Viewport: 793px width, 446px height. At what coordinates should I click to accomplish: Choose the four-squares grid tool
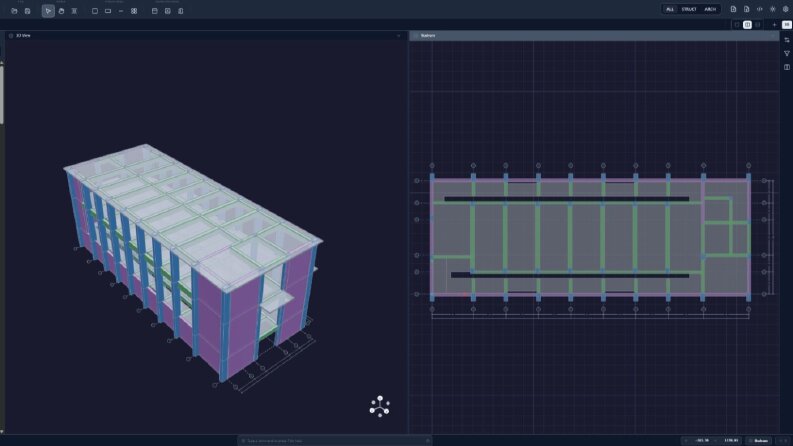click(134, 11)
